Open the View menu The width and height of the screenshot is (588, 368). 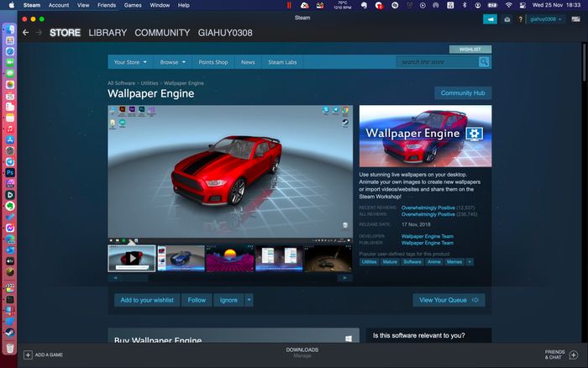tap(83, 5)
